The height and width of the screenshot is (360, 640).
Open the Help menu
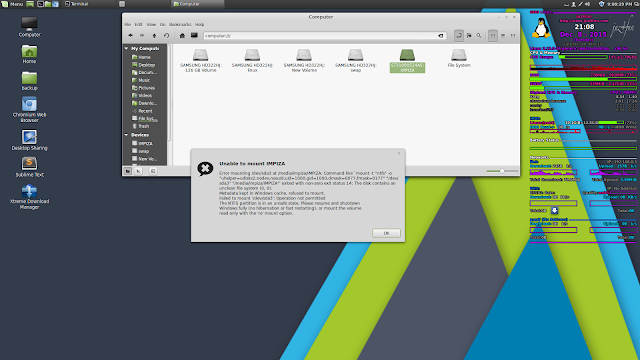coord(199,24)
